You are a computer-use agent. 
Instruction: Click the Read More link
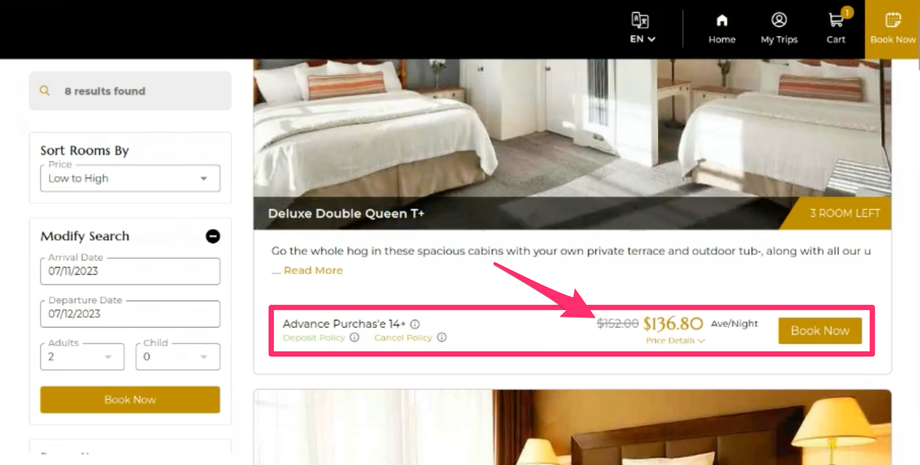(x=313, y=270)
